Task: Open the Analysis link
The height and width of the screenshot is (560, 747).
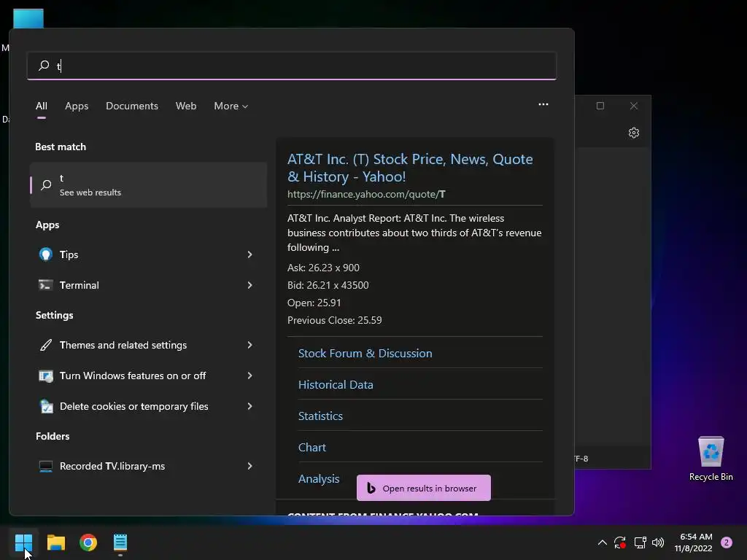Action: pos(319,479)
